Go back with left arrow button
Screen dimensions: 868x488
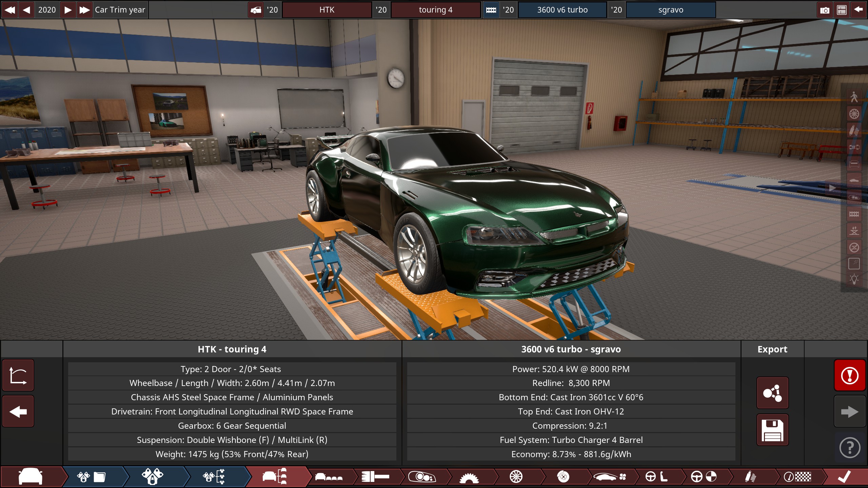[18, 411]
